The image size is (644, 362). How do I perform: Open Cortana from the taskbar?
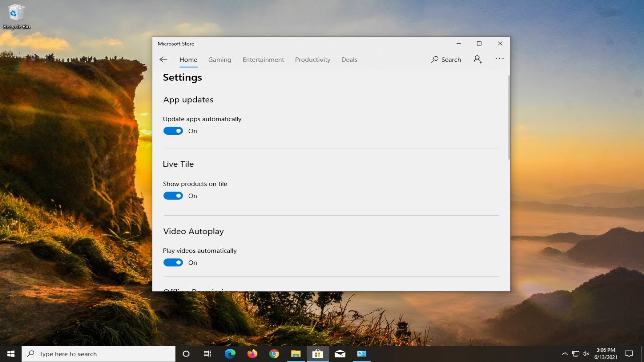click(186, 354)
